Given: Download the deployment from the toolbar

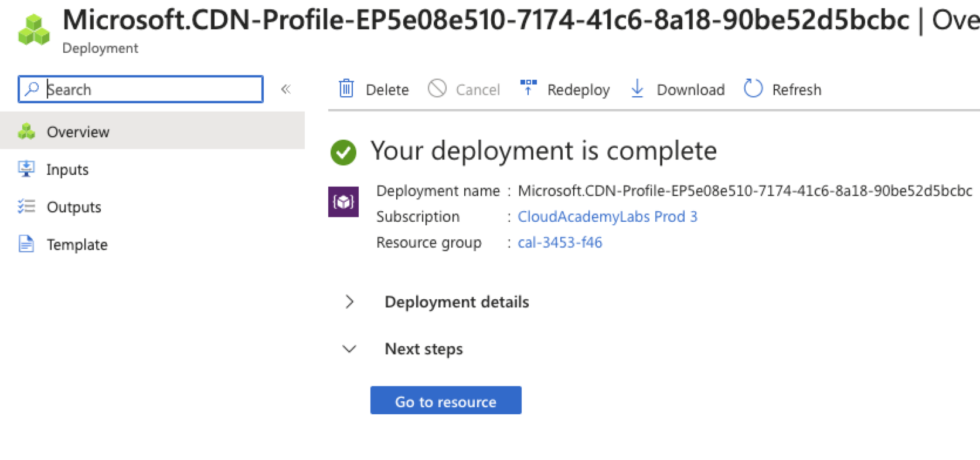Looking at the screenshot, I should (x=677, y=89).
